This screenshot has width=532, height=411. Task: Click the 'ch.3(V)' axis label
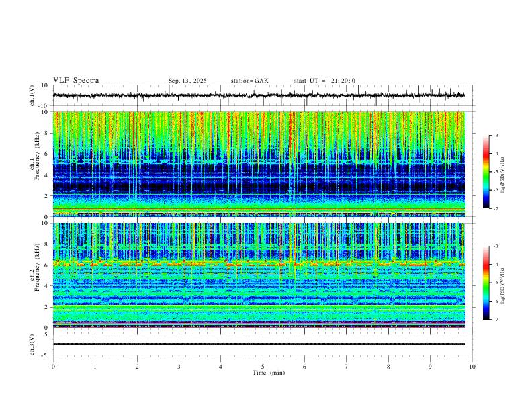pos(32,345)
